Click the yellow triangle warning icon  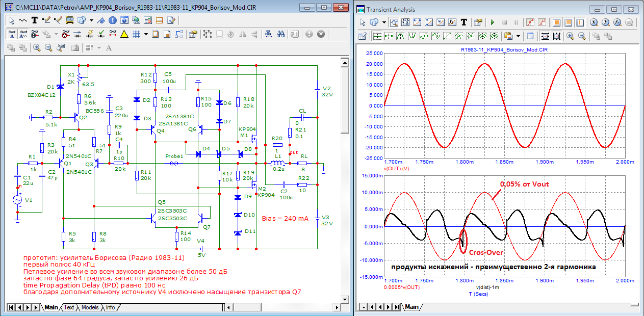click(124, 34)
